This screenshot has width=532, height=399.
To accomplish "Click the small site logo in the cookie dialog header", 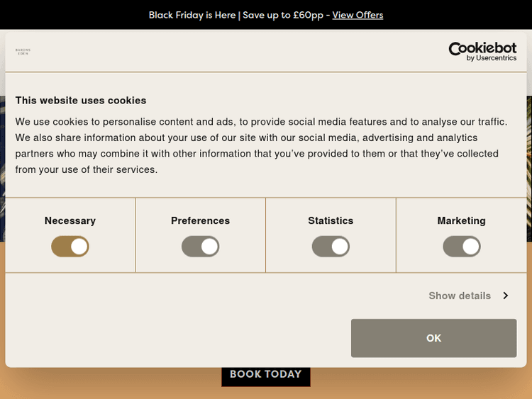I will tap(23, 52).
